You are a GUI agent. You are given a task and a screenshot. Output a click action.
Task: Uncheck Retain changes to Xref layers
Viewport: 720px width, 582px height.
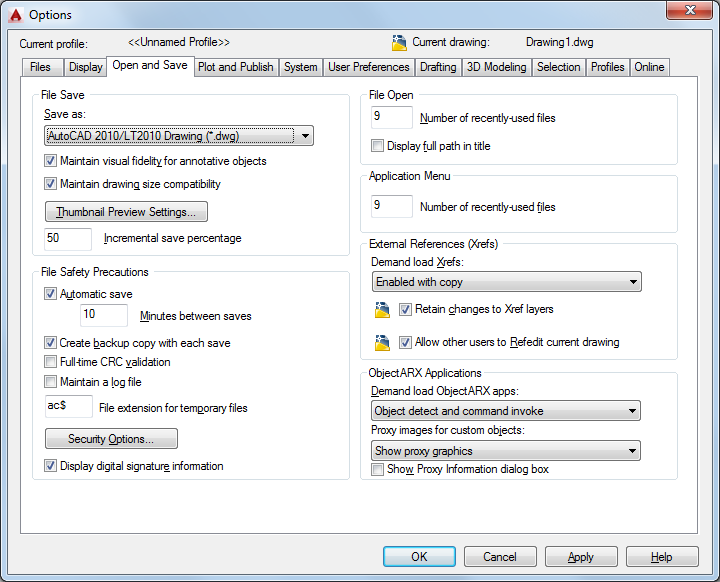pos(405,309)
